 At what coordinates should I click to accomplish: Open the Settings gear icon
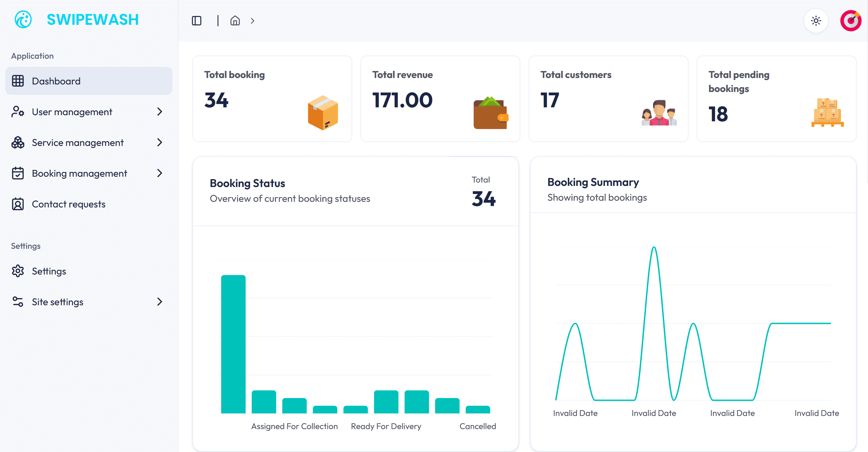pyautogui.click(x=18, y=271)
